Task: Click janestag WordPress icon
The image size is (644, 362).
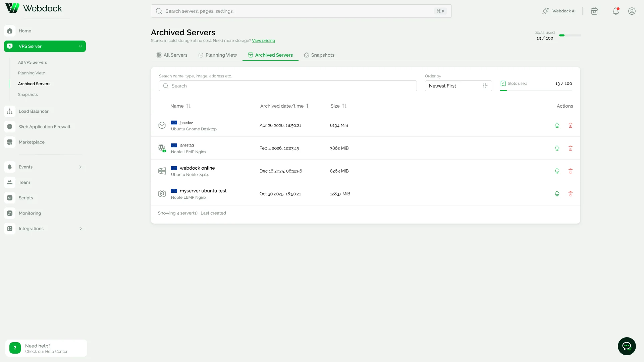Action: 162,148
